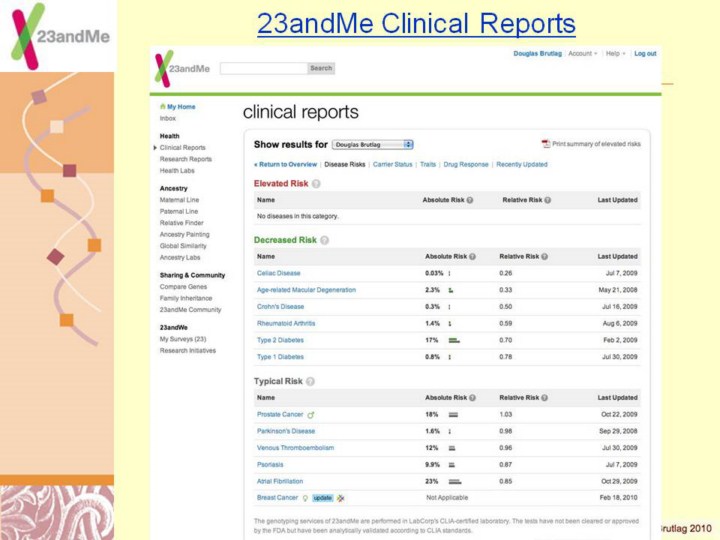720x540 pixels.
Task: Click the PDF icon beside Print summary
Action: click(546, 144)
